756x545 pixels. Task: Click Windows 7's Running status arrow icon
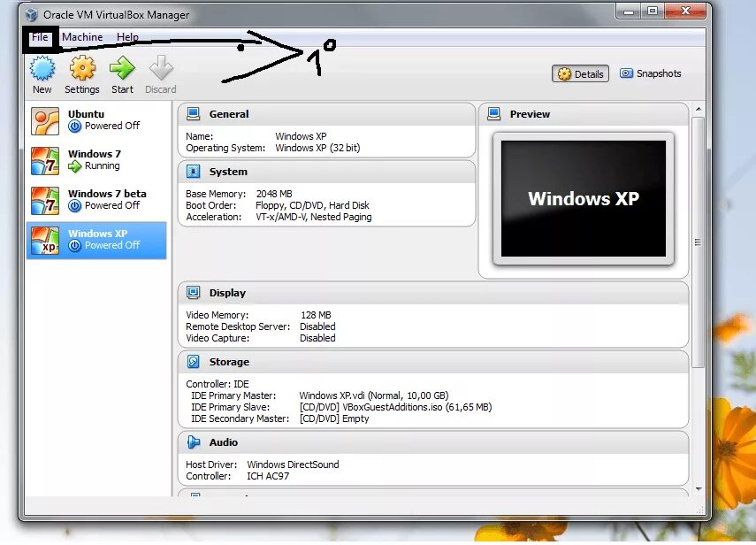point(75,166)
